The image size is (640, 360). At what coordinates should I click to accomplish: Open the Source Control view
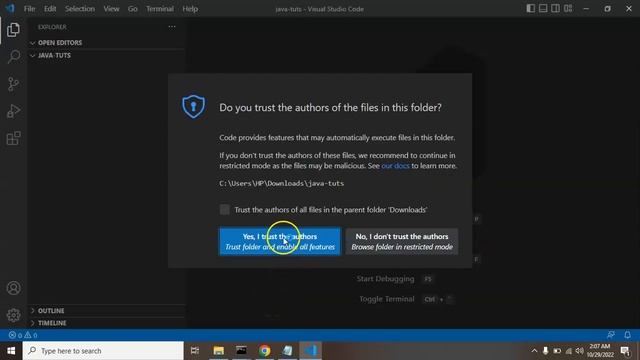[x=13, y=84]
